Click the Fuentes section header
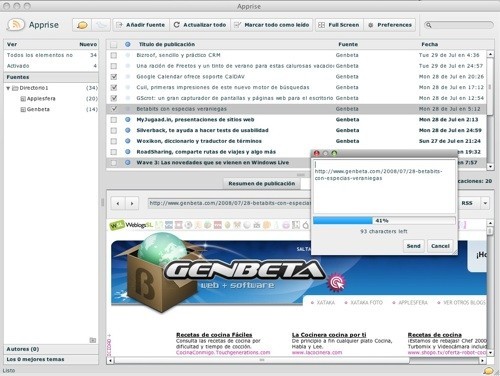Viewport: 500px width, 376px height. (x=51, y=77)
